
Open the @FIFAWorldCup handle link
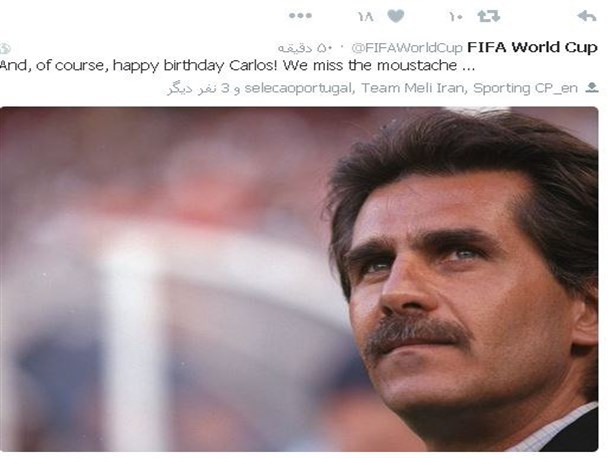407,48
